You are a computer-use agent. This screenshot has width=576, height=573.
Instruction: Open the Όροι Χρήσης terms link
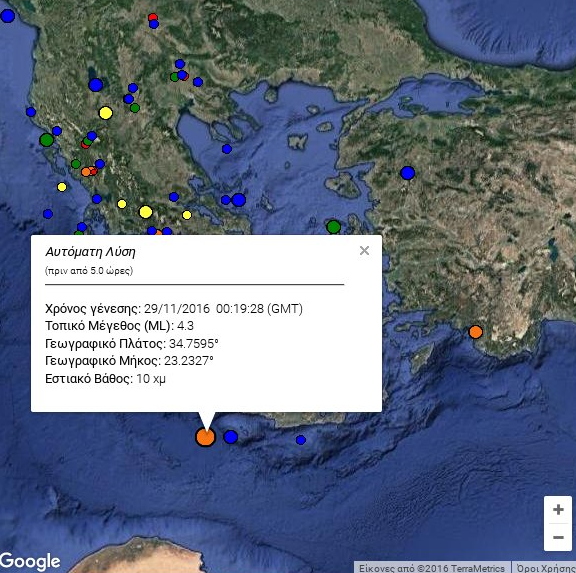click(545, 568)
